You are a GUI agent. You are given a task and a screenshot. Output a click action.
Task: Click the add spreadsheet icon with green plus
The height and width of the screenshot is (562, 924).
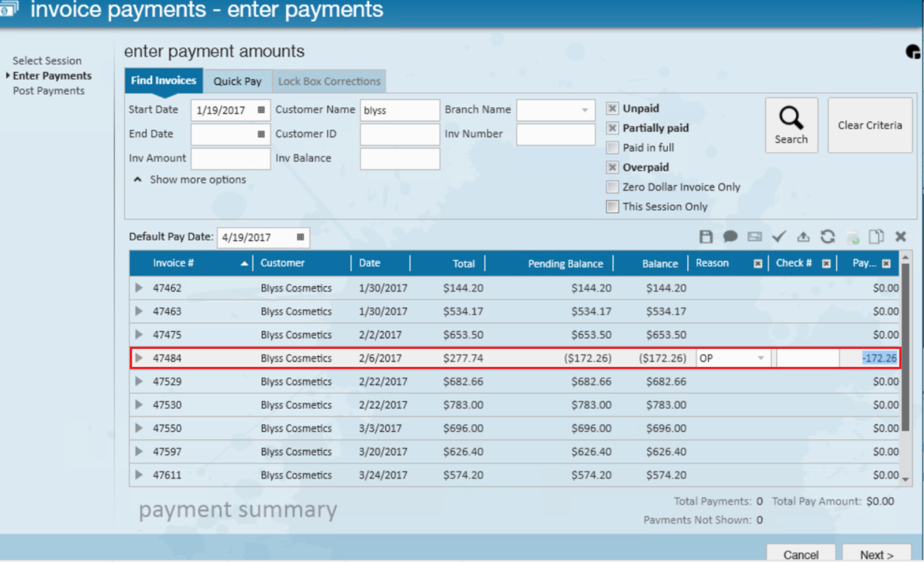[x=853, y=238]
